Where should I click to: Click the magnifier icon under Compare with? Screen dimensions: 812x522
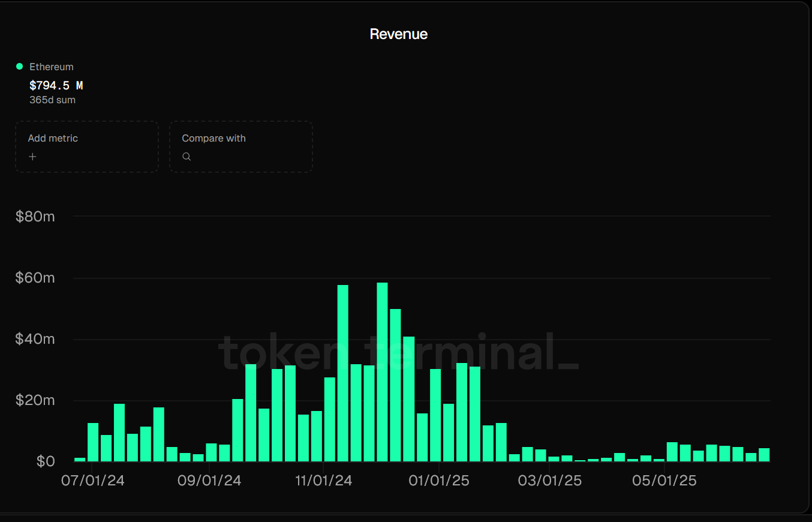click(x=187, y=157)
